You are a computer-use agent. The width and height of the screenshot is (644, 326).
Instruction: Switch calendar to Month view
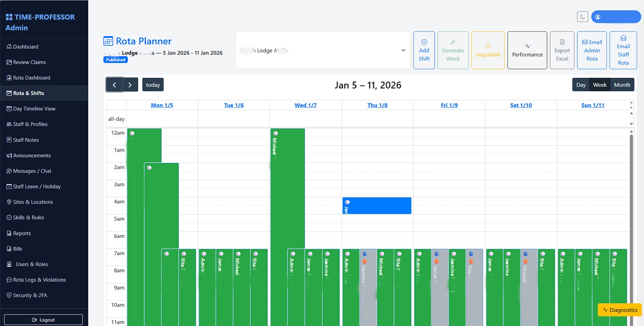pos(622,85)
